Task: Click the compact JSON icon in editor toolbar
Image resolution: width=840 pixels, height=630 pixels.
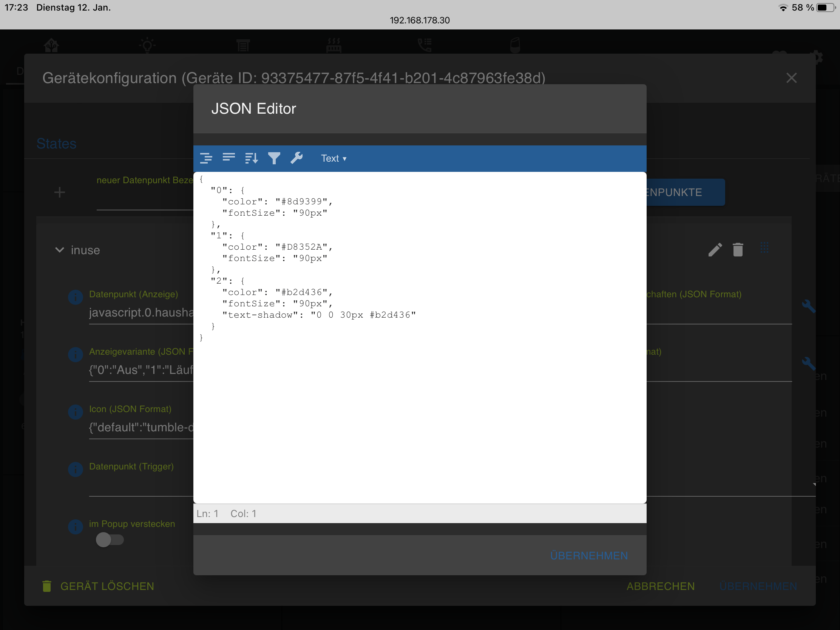Action: tap(229, 157)
